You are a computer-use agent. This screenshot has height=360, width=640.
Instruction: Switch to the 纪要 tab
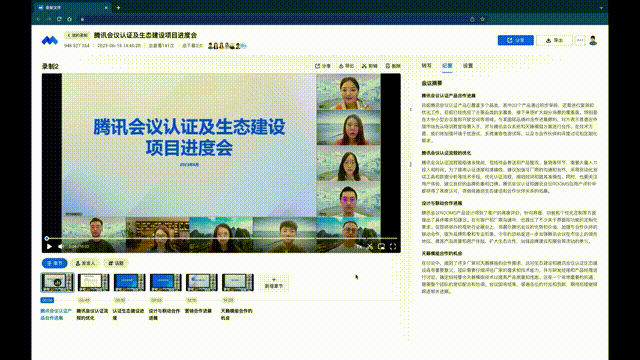pos(447,66)
